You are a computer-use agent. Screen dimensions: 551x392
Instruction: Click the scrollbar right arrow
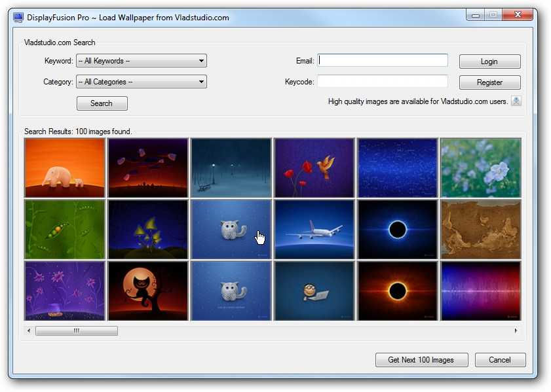click(x=516, y=330)
